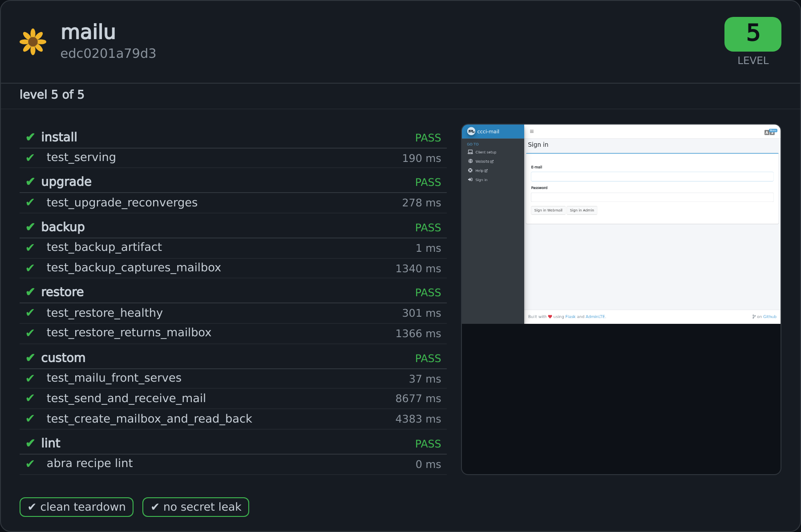This screenshot has height=532, width=801.
Task: Click the checkmark beside backup
Action: pos(30,227)
